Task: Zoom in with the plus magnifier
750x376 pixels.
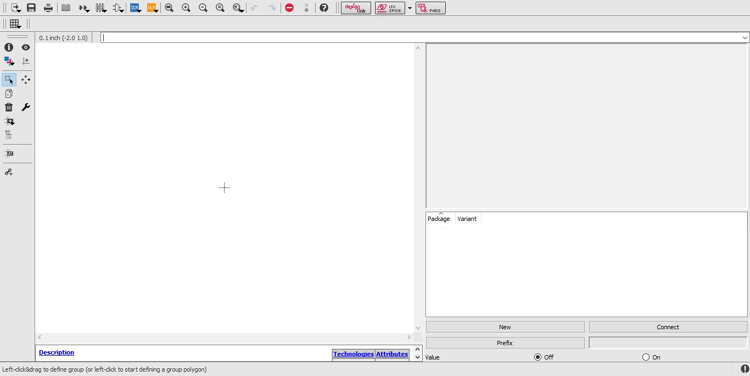Action: coord(186,8)
